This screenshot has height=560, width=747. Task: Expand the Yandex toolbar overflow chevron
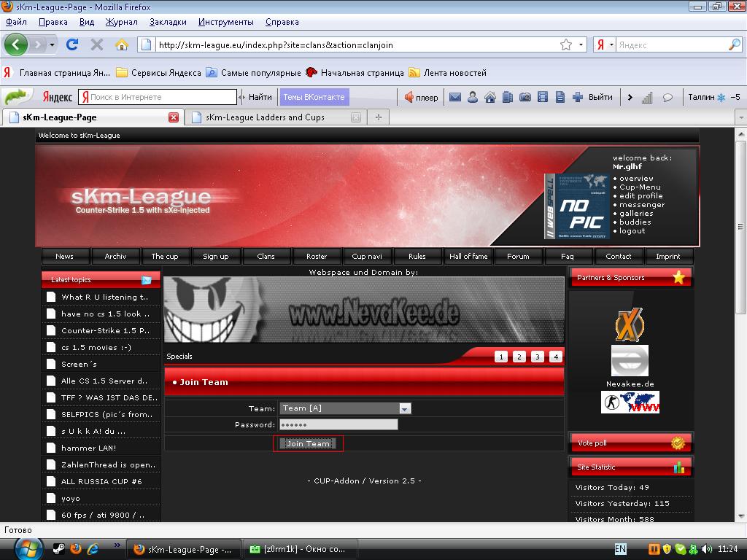pyautogui.click(x=630, y=97)
